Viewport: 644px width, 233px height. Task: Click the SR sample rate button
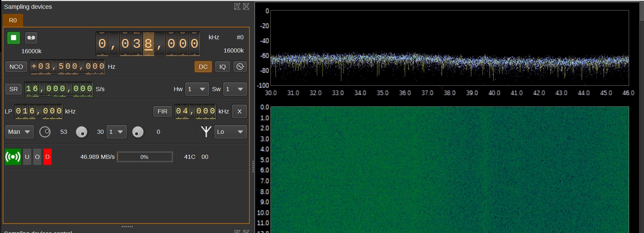tap(14, 89)
